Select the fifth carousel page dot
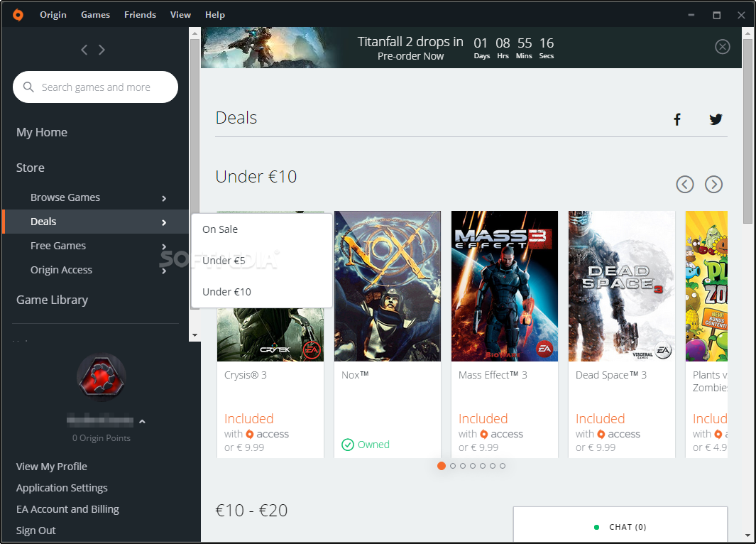 click(483, 466)
